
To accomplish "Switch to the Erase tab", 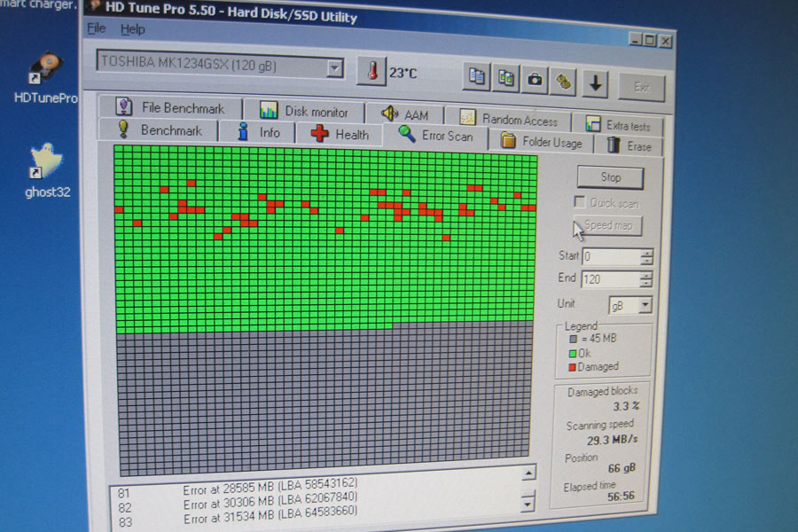I will (x=629, y=146).
